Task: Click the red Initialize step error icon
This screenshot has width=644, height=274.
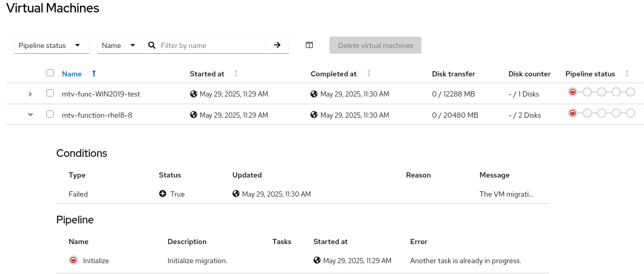Action: click(x=73, y=260)
